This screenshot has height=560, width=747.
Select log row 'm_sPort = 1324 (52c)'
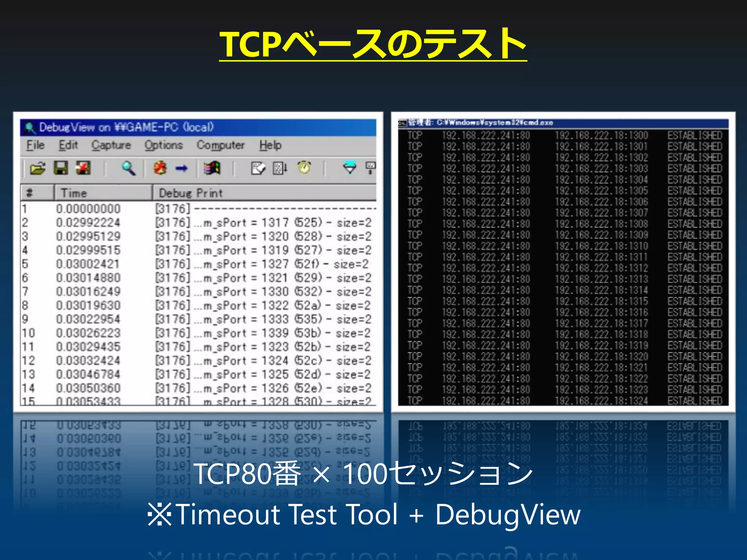tap(198, 361)
